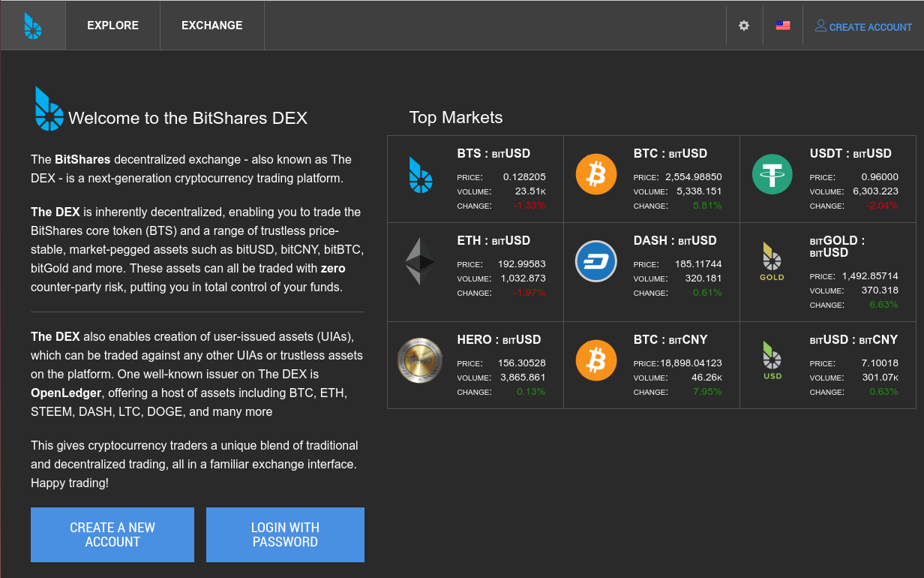Image resolution: width=924 pixels, height=578 pixels.
Task: Click the Top Markets heading
Action: tap(456, 117)
